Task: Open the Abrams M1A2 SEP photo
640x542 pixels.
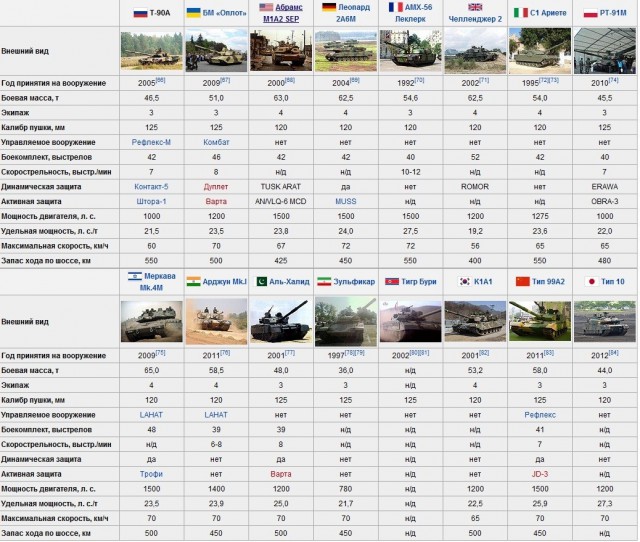Action: (x=281, y=51)
